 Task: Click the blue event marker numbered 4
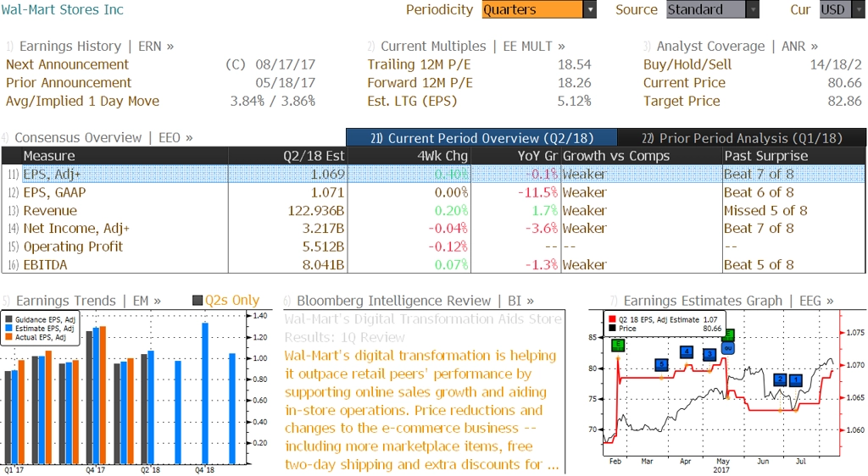click(x=687, y=351)
